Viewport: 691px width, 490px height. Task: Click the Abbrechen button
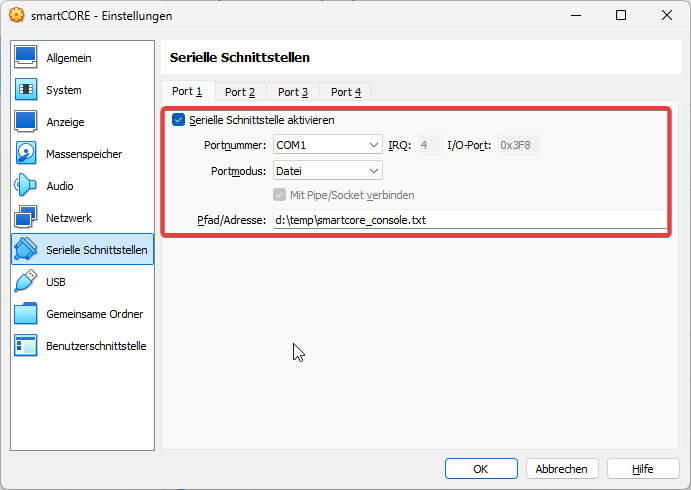coord(562,469)
